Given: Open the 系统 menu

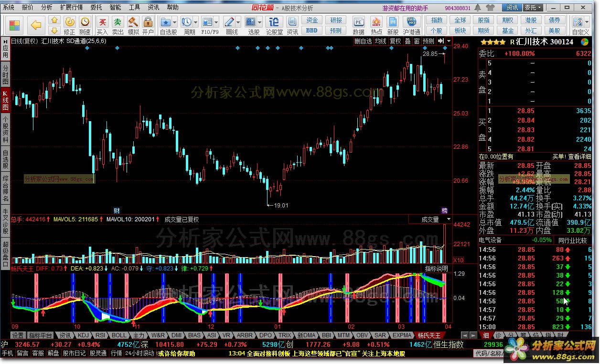Looking at the screenshot, I should pyautogui.click(x=9, y=7).
